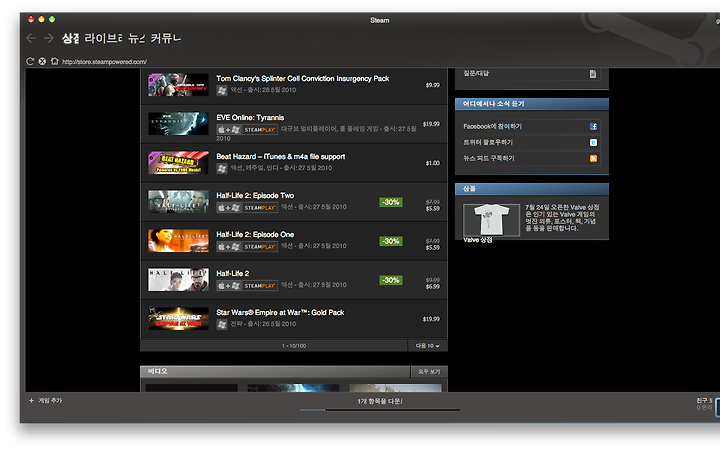
Task: Click 모두 보기 in the video section
Action: tap(429, 371)
